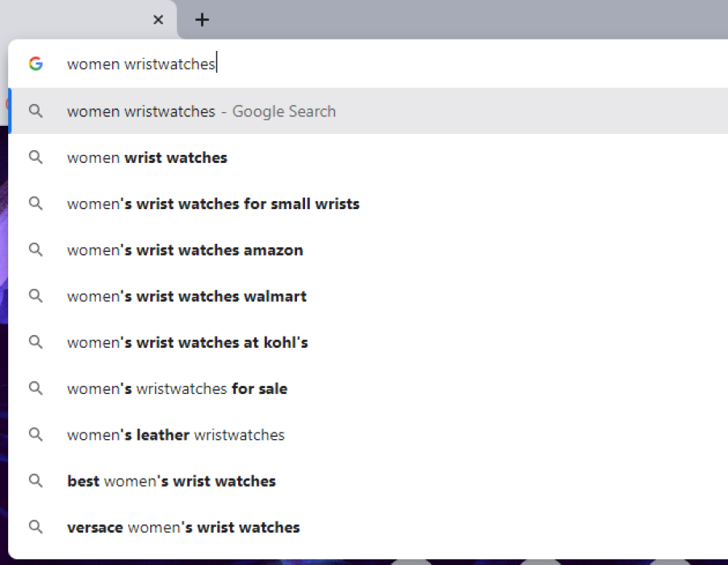Click search icon beside 'best women's' row
728x565 pixels.
36,480
